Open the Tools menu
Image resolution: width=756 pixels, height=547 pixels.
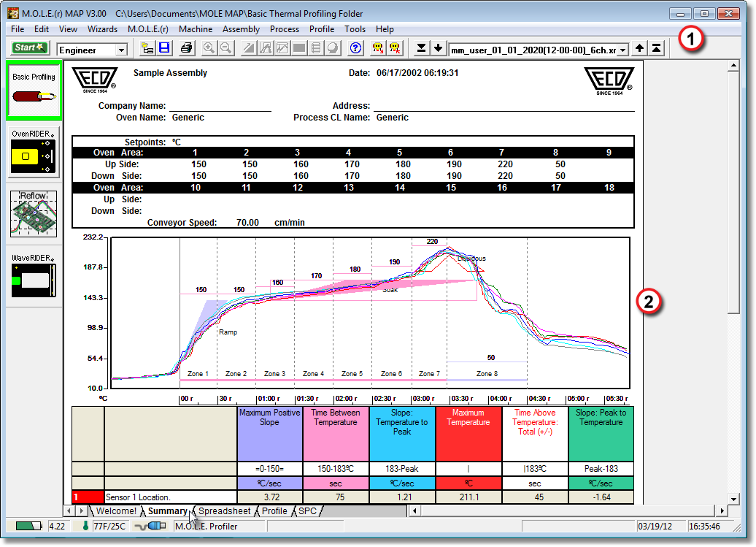point(355,29)
